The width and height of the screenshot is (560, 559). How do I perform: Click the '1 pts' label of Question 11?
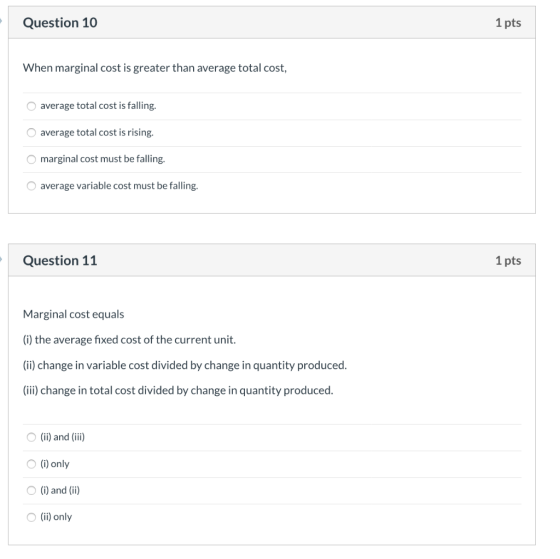tap(508, 261)
